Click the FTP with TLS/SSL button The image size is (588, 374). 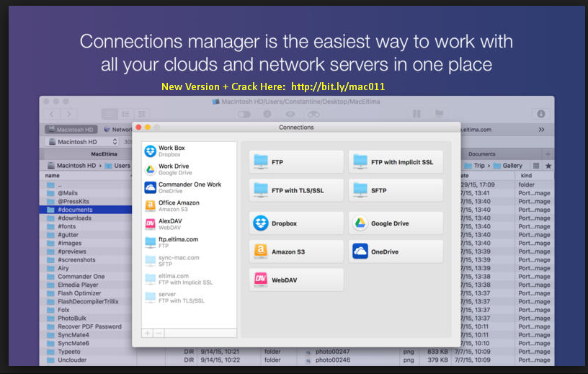point(296,190)
